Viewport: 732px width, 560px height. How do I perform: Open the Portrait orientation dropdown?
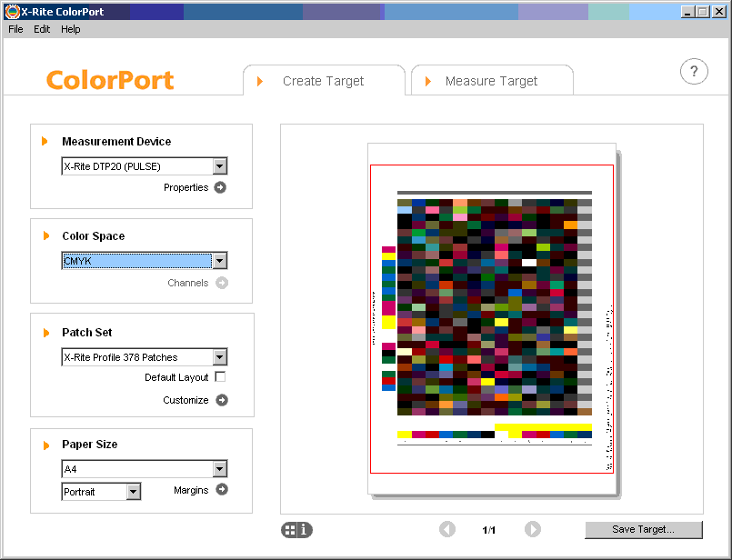pos(134,492)
